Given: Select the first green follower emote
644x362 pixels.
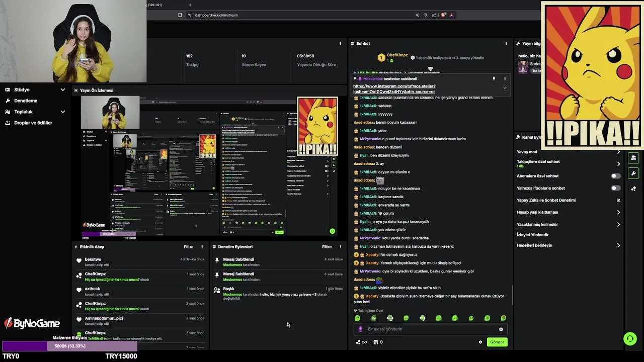Looking at the screenshot, I should pos(358,318).
